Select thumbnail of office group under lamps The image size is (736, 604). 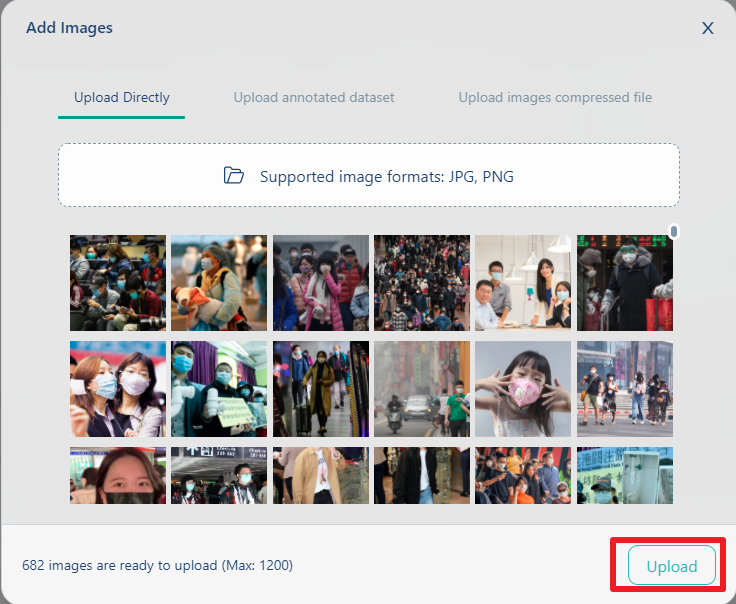point(523,283)
